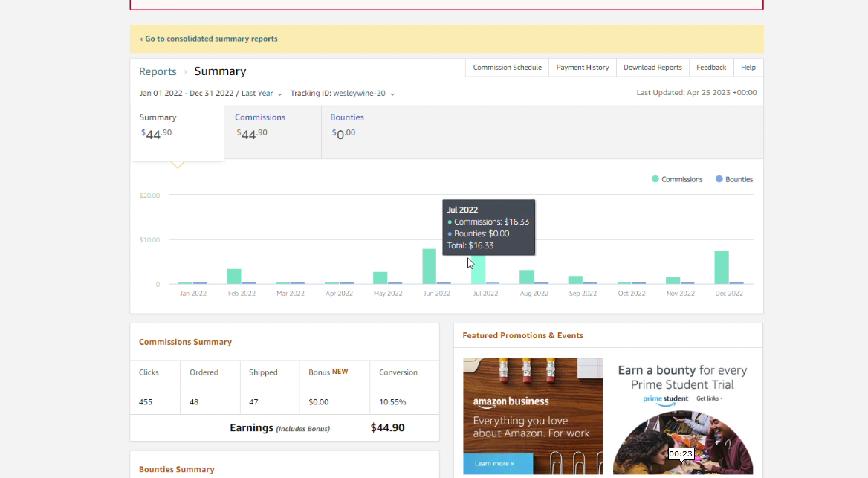Click the Earnings total $44.90
Viewport: 868px width, 478px height.
[387, 427]
